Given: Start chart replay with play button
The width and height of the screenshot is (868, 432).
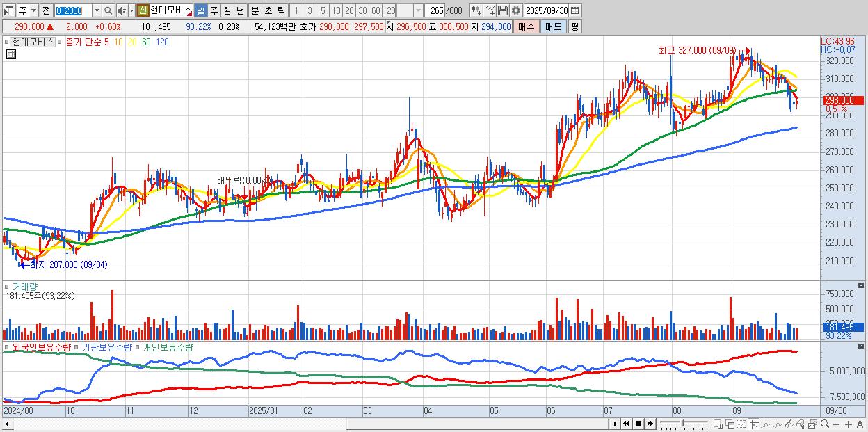Looking at the screenshot, I should tap(616, 424).
